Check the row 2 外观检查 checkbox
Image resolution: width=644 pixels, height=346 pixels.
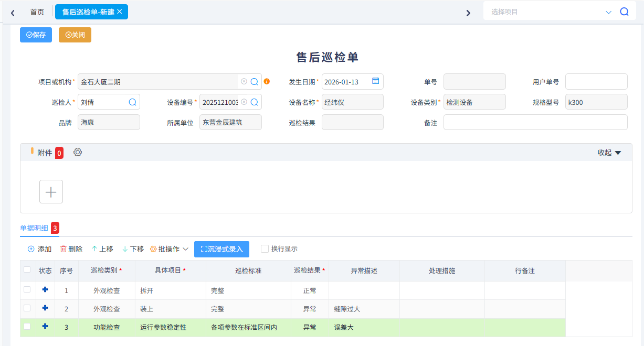tap(28, 309)
